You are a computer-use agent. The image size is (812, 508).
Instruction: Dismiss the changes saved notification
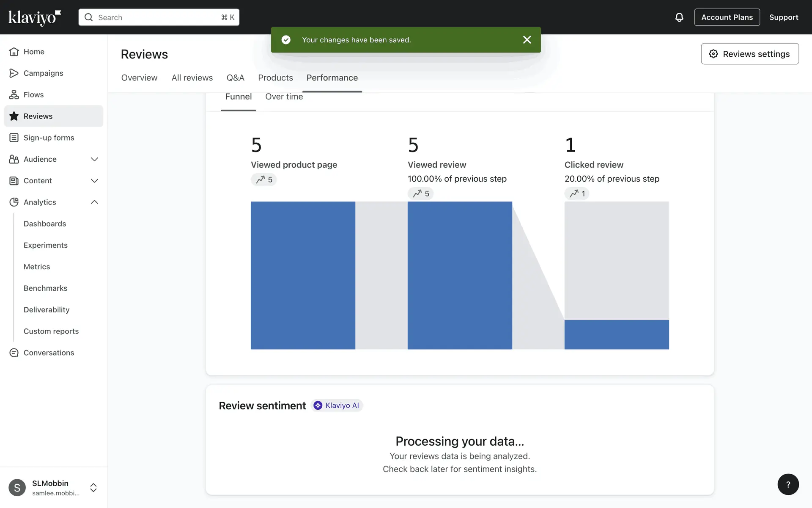(527, 40)
